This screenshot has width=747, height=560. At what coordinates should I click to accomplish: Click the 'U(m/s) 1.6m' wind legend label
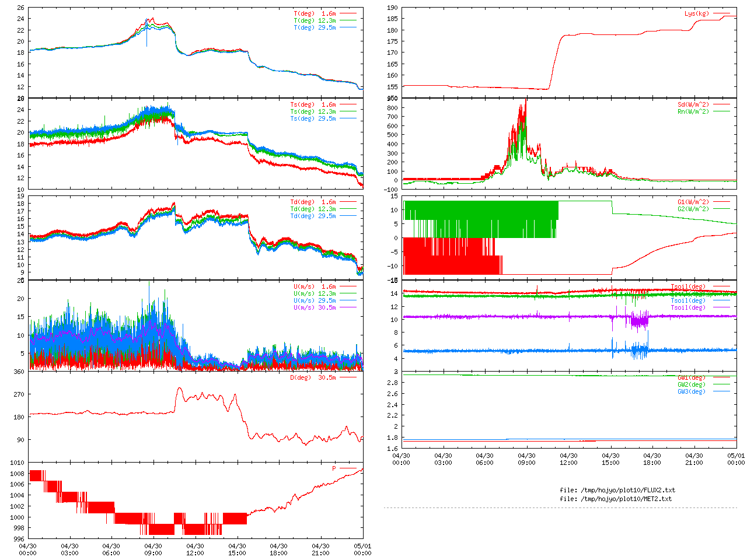[315, 286]
